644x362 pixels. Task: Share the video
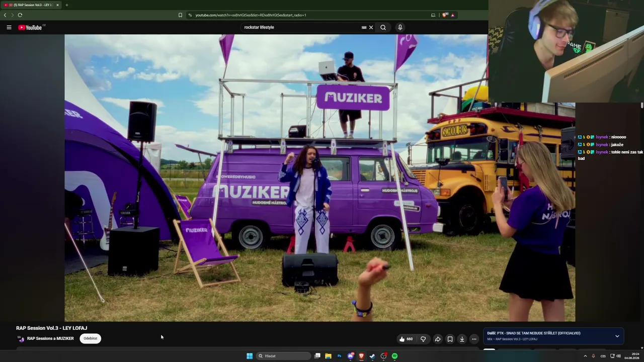pyautogui.click(x=438, y=339)
